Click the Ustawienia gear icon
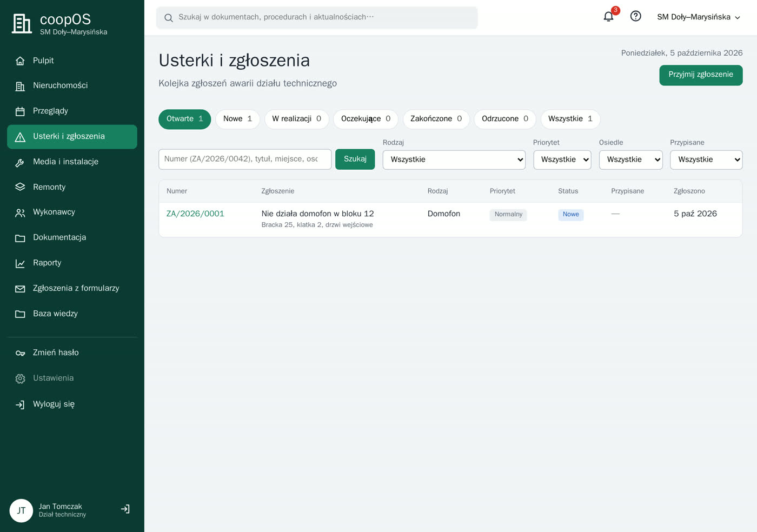Screen dimensions: 757x532 [x=20, y=378]
